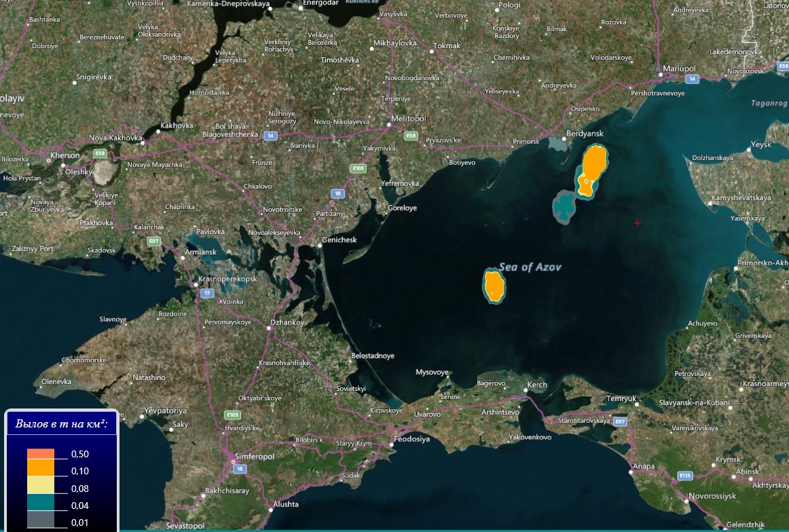Select the teal 0,04 legend swatch
The image size is (789, 532).
[40, 502]
